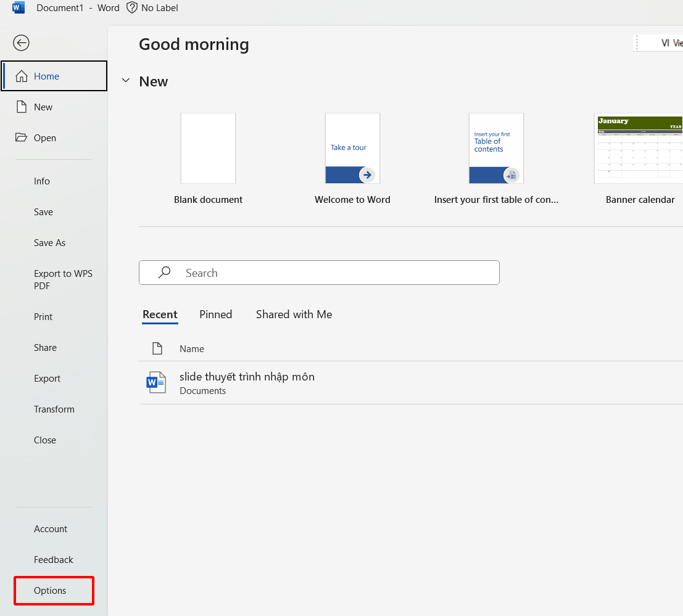
Task: Click the magnifier icon in the search box
Action: (164, 273)
